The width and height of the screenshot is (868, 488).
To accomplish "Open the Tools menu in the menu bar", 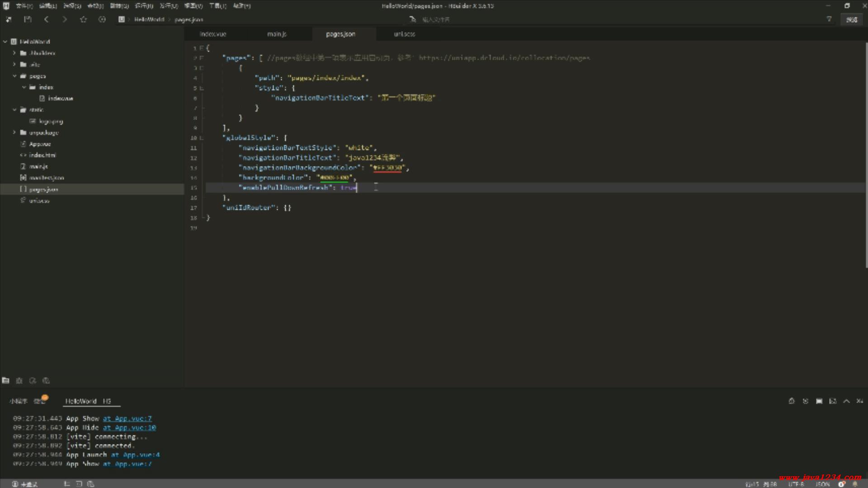I will click(x=217, y=6).
